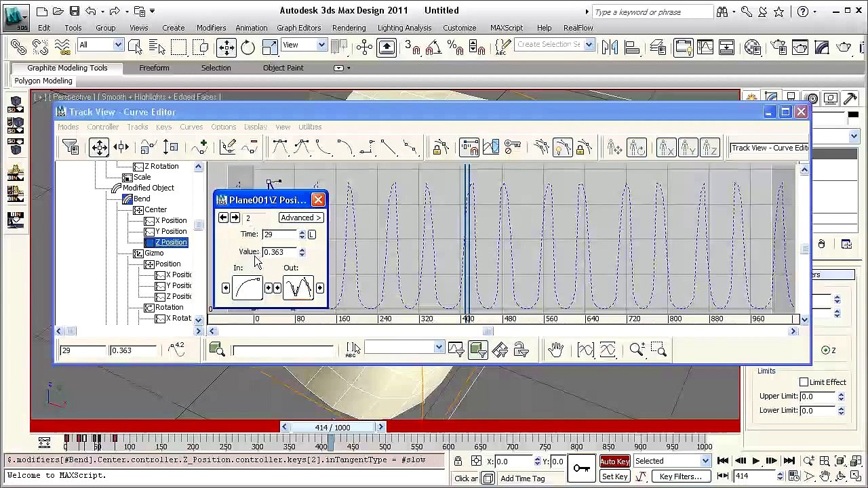
Task: Toggle the Spinner Snap icon
Action: 477,47
